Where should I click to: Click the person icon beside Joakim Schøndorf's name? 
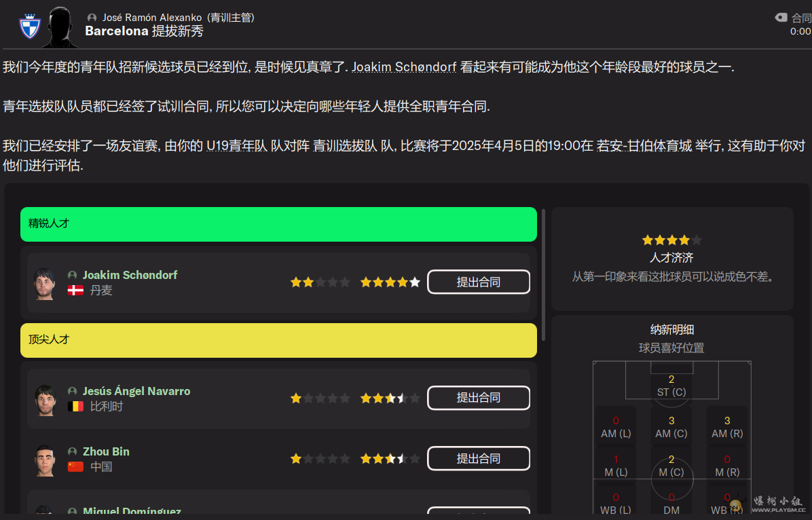[73, 276]
